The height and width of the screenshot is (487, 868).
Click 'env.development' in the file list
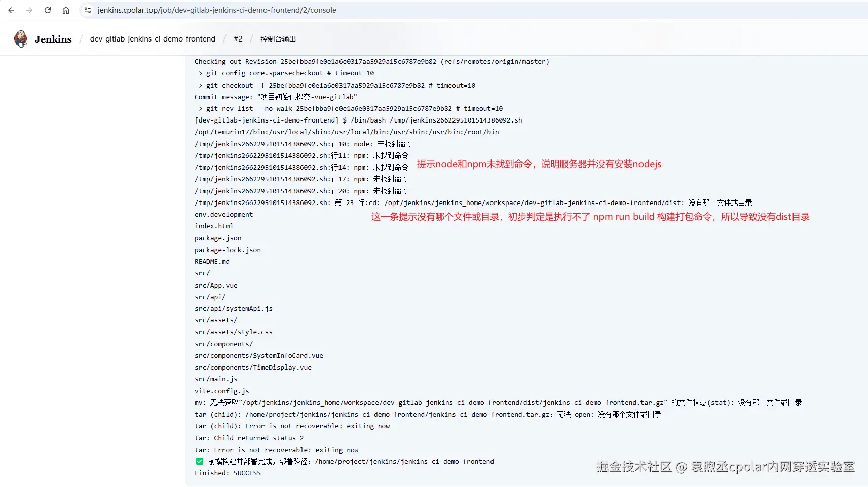coord(223,215)
